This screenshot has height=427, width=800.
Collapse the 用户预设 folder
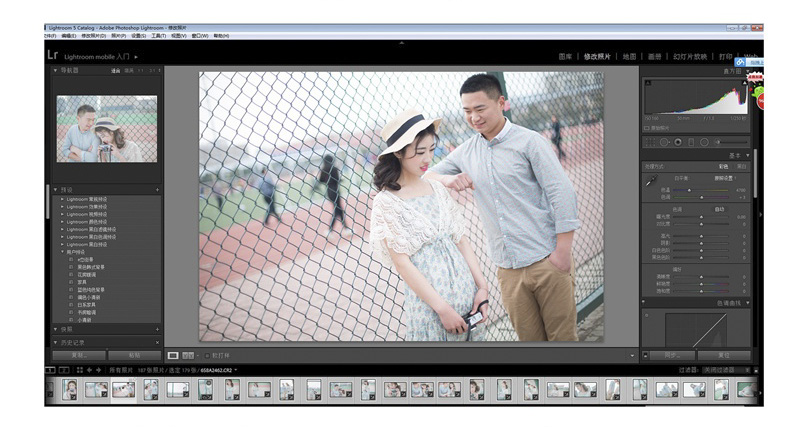point(62,252)
